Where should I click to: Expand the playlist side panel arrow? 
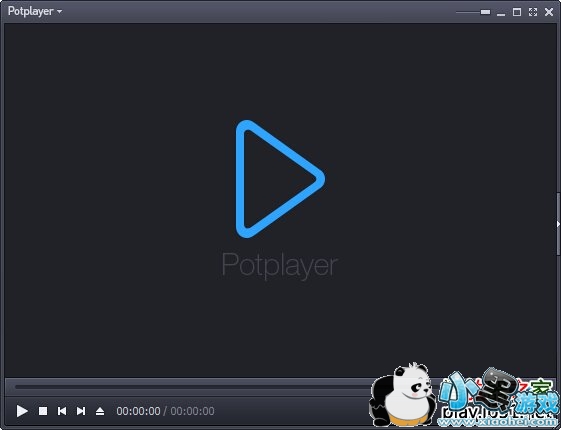pyautogui.click(x=558, y=224)
